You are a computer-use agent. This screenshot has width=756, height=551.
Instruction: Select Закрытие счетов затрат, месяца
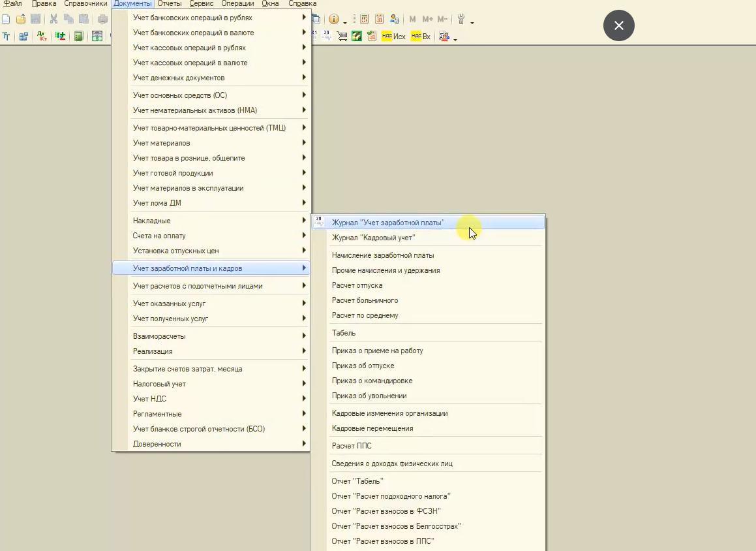[211, 369]
